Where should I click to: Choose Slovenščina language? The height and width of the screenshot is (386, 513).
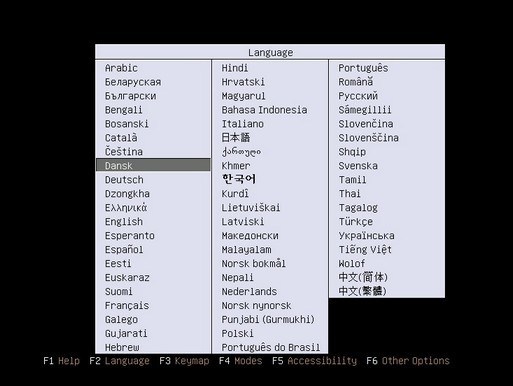(x=368, y=138)
